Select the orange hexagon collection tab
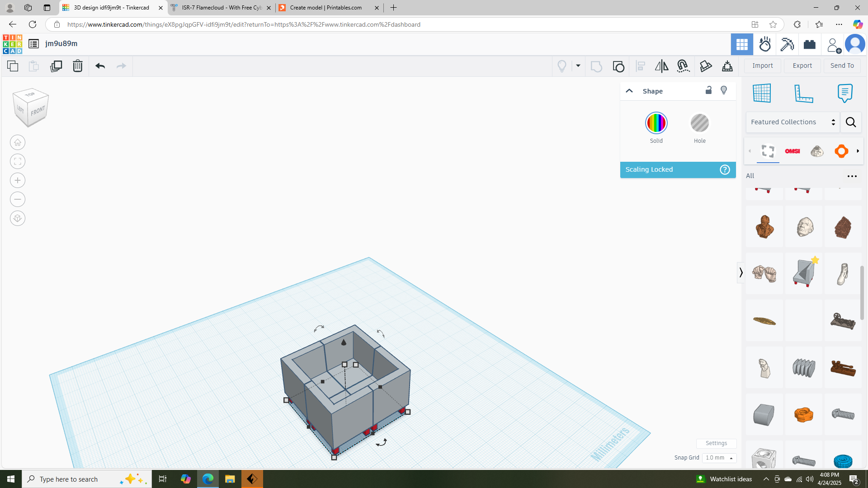 (841, 151)
